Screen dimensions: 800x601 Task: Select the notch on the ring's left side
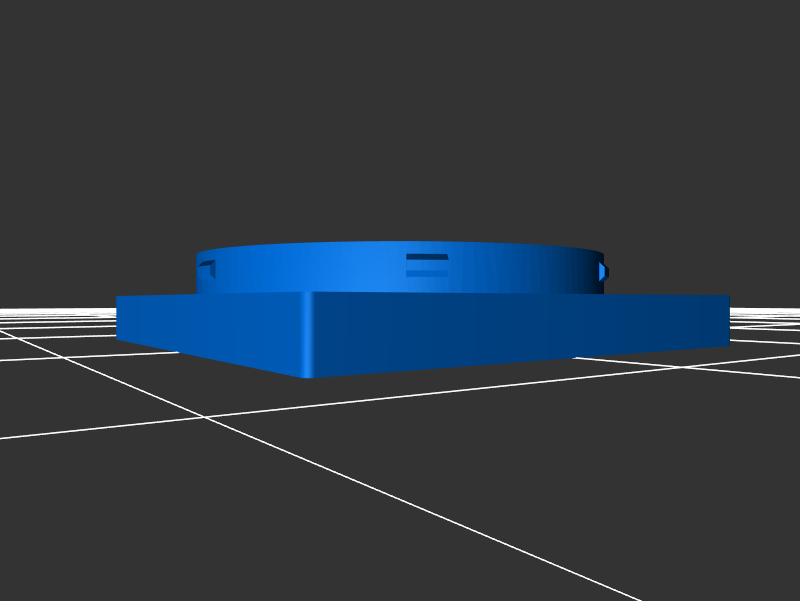[x=207, y=268]
